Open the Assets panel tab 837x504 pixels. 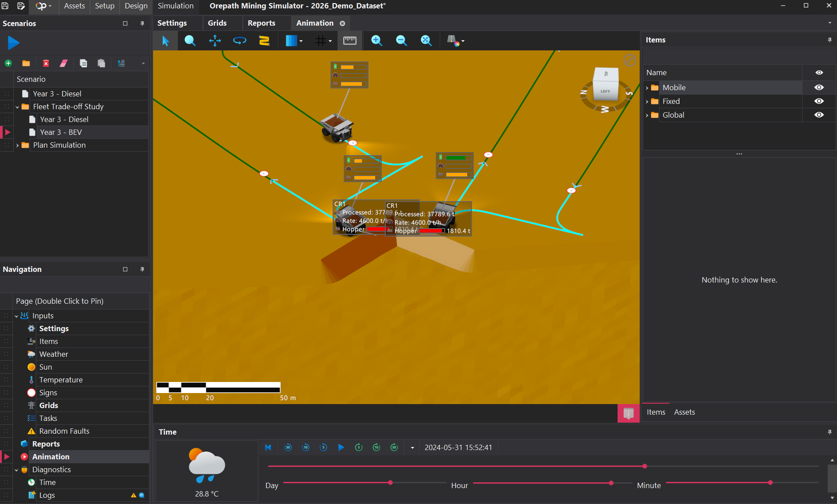[684, 412]
